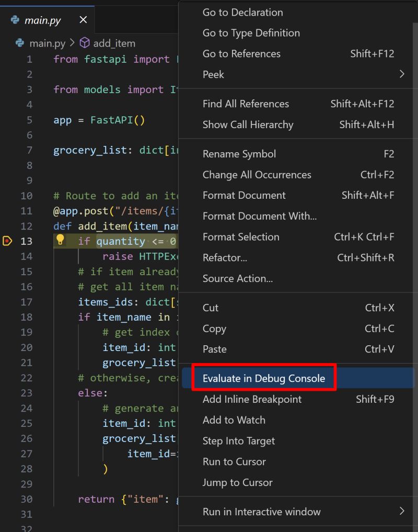The width and height of the screenshot is (418, 532).
Task: Choose Jump to Cursor
Action: (x=237, y=482)
